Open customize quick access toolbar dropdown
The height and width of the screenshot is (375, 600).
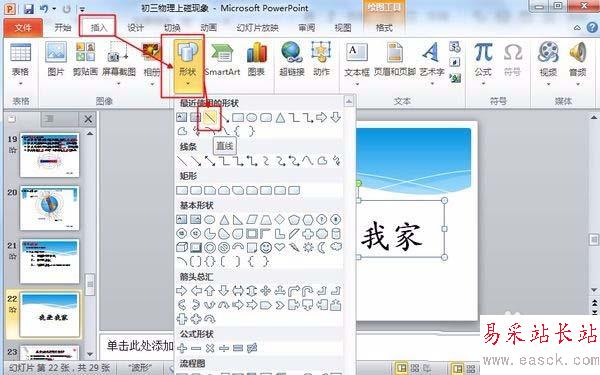click(82, 9)
